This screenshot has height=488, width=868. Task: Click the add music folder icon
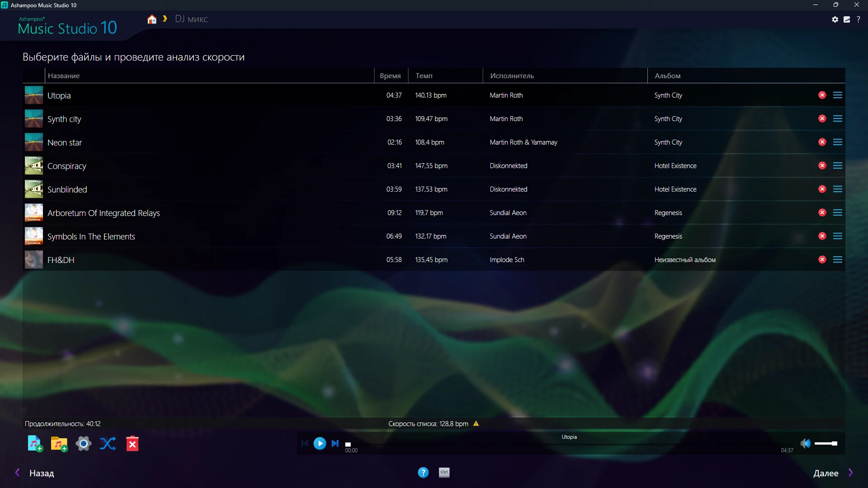pyautogui.click(x=59, y=444)
